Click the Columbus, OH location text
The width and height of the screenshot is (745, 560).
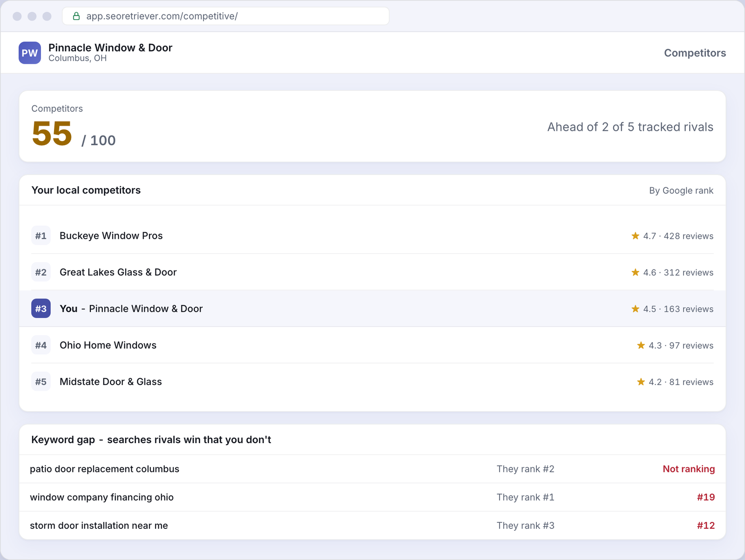point(78,58)
